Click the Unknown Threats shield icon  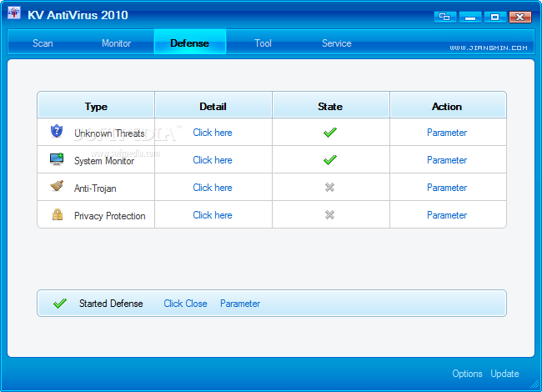tap(57, 131)
